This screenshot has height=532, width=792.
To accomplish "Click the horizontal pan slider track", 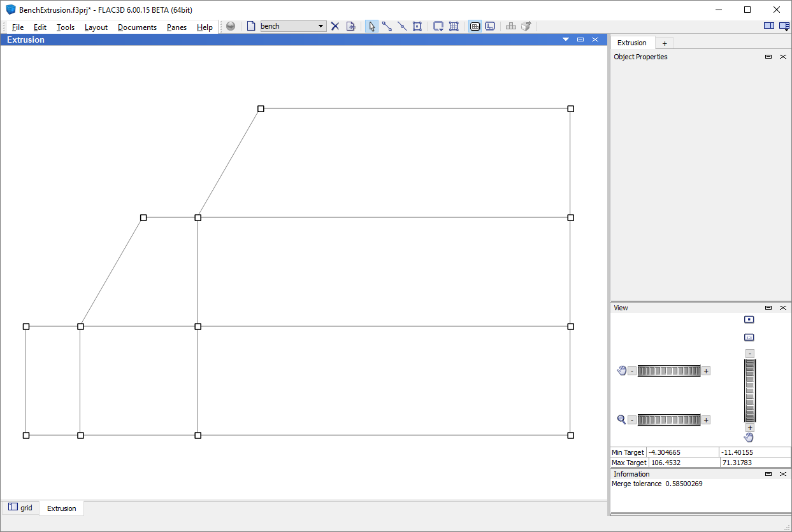I will pyautogui.click(x=668, y=371).
